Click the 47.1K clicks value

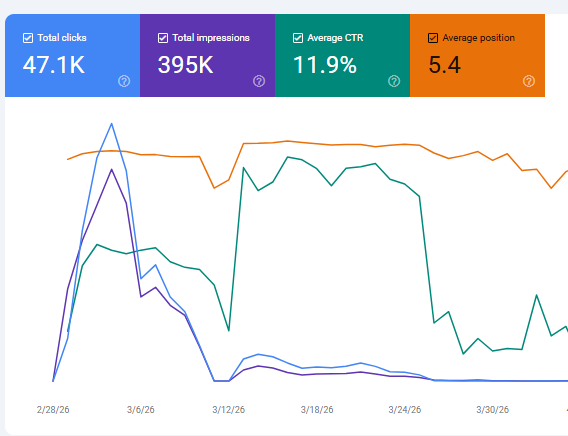(54, 65)
